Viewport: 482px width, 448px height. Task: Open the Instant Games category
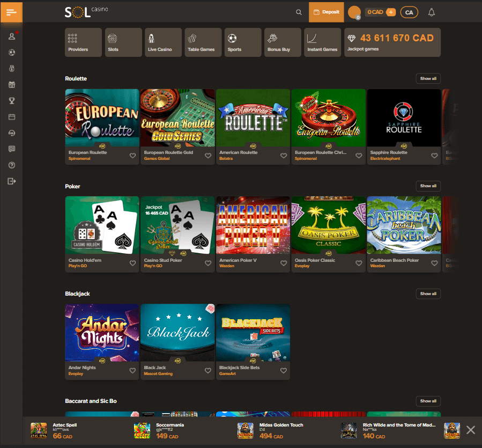pyautogui.click(x=322, y=42)
